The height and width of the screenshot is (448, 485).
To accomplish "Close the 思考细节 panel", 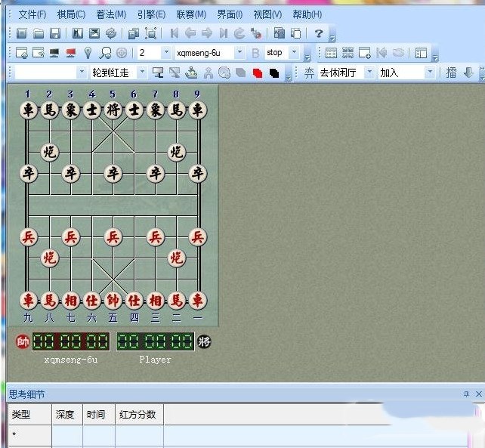I will pos(479,394).
